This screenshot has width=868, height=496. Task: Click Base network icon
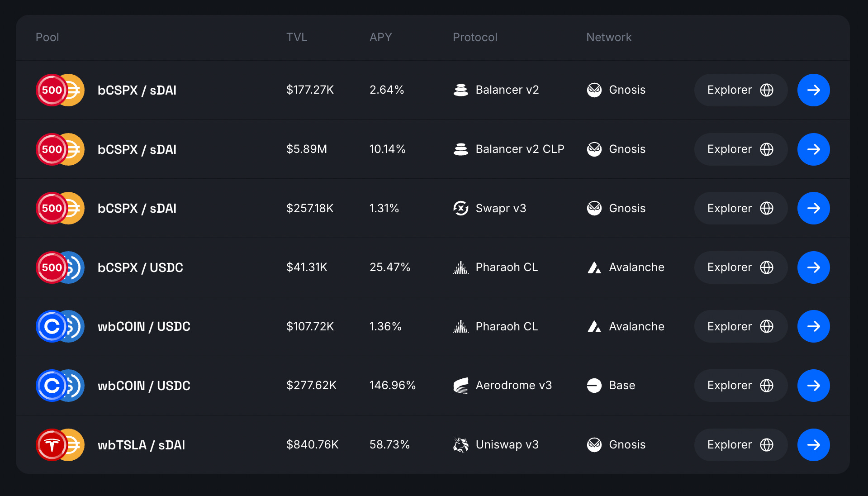point(594,386)
